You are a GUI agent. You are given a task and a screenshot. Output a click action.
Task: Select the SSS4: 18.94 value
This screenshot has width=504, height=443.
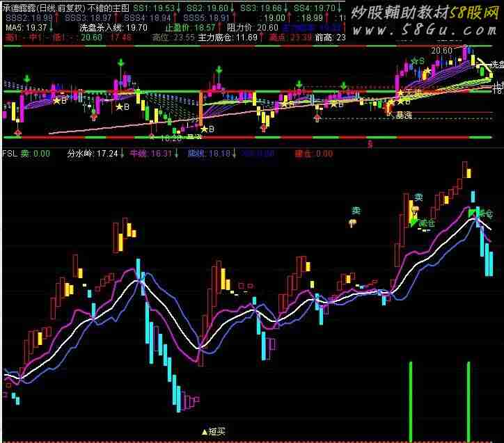tap(147, 17)
